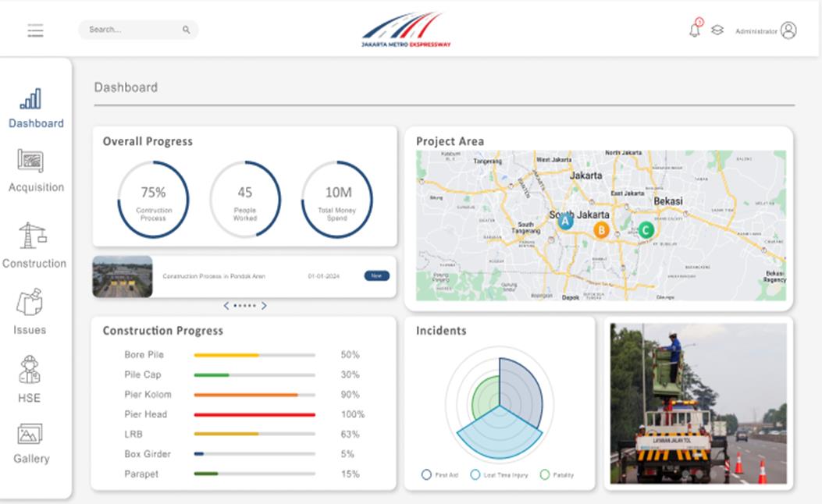Click the Pier Kolom progress bar
This screenshot has height=504, width=822.
pyautogui.click(x=254, y=395)
